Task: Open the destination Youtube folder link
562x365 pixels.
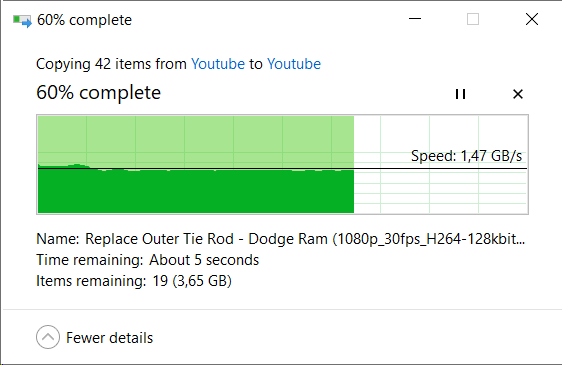Action: tap(294, 64)
